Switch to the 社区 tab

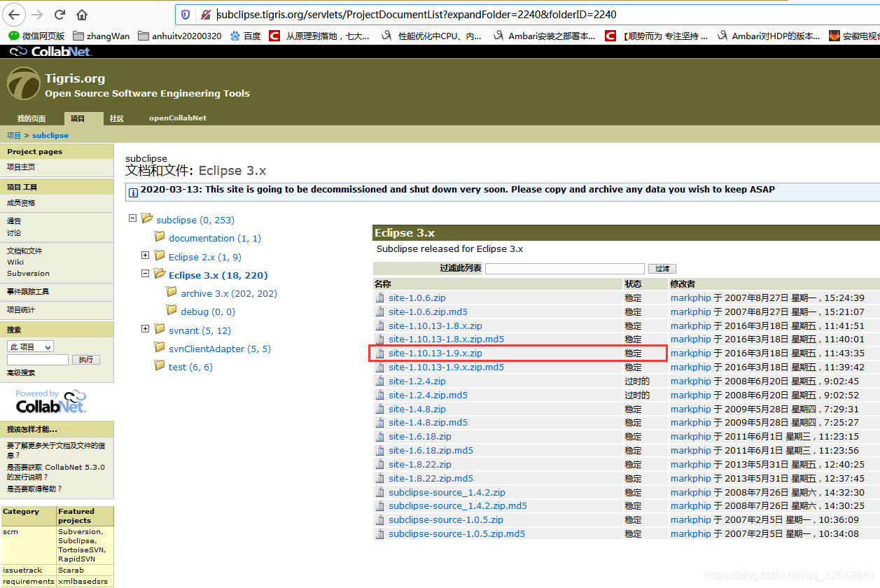pos(116,118)
